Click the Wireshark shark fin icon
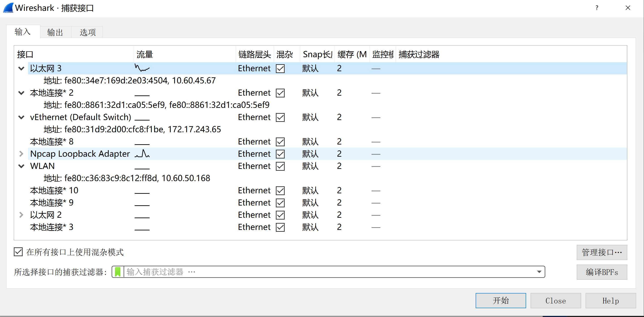 (8, 8)
